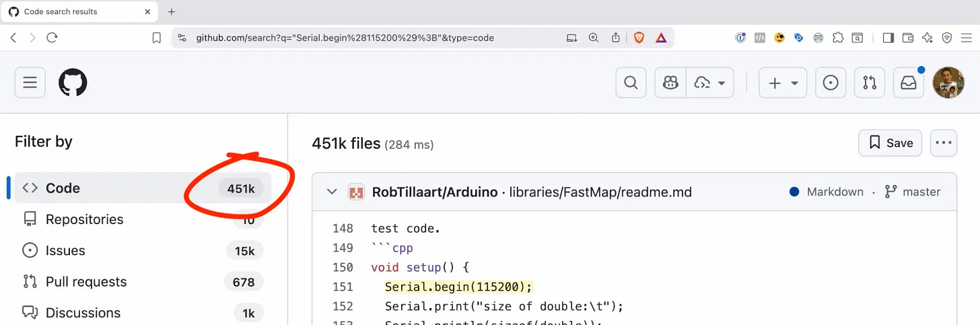Click highlighted Serial.begin(115200); line
The width and height of the screenshot is (980, 325).
[x=458, y=287]
